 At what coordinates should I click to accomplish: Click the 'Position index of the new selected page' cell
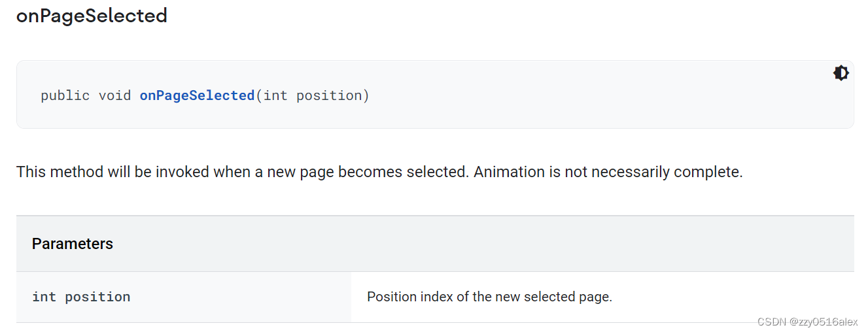pyautogui.click(x=489, y=297)
